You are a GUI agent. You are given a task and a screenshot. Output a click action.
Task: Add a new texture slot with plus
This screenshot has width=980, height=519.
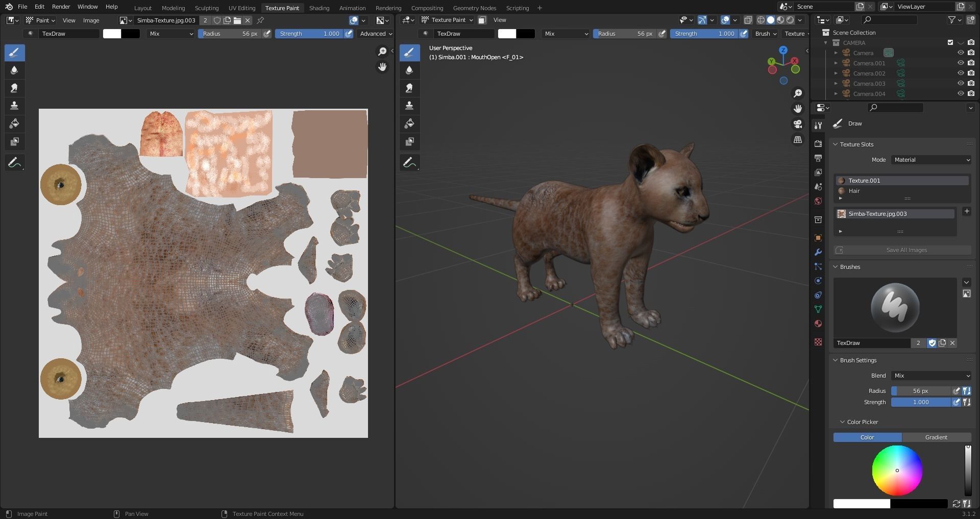pyautogui.click(x=967, y=211)
